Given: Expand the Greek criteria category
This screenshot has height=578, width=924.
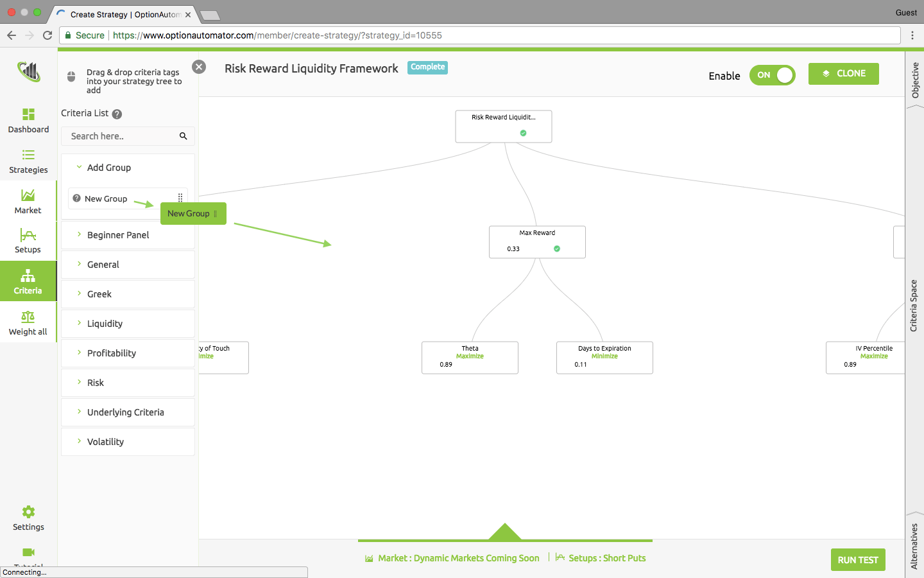Looking at the screenshot, I should point(99,294).
